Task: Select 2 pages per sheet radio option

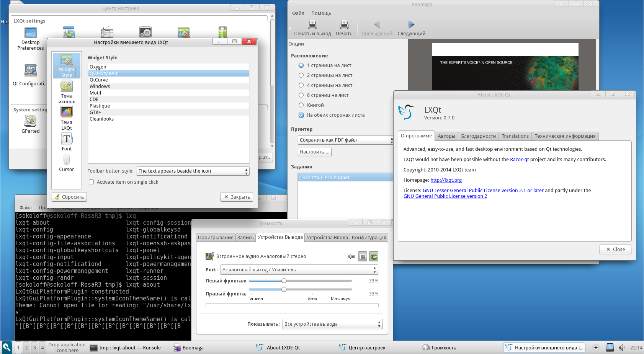Action: click(x=301, y=75)
